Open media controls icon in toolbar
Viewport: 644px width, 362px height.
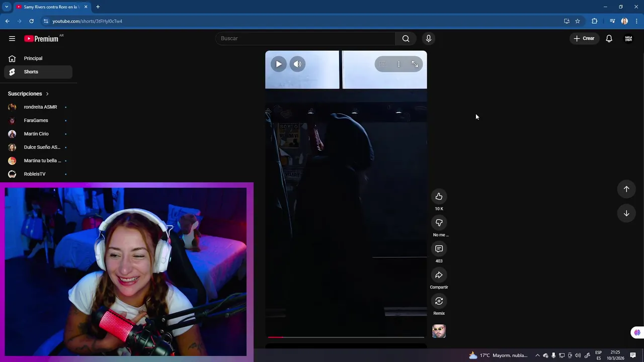click(612, 21)
